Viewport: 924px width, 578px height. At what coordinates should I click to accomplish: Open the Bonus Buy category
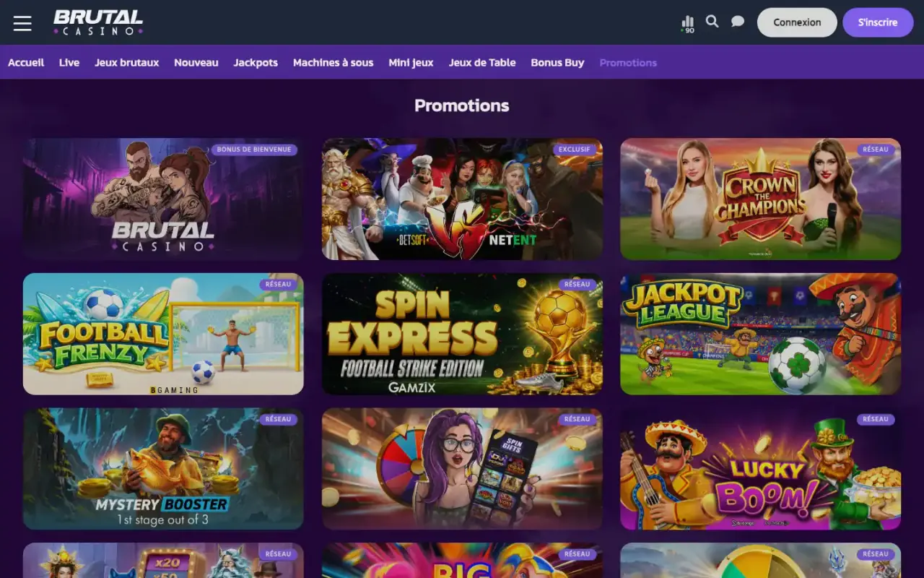click(x=557, y=63)
